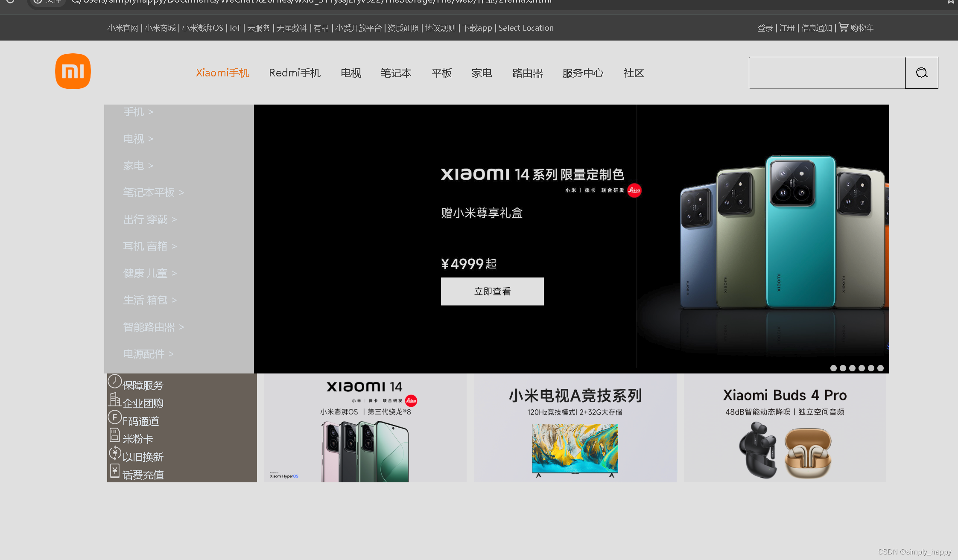This screenshot has height=560, width=958.
Task: Switch to the Redmi手机 nav tab
Action: (x=295, y=73)
